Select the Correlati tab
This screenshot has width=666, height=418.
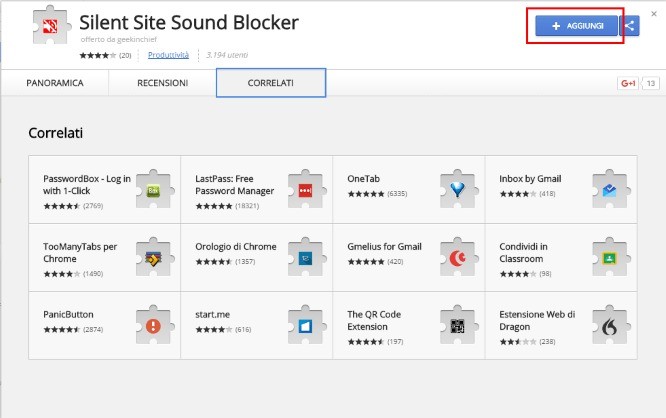270,83
